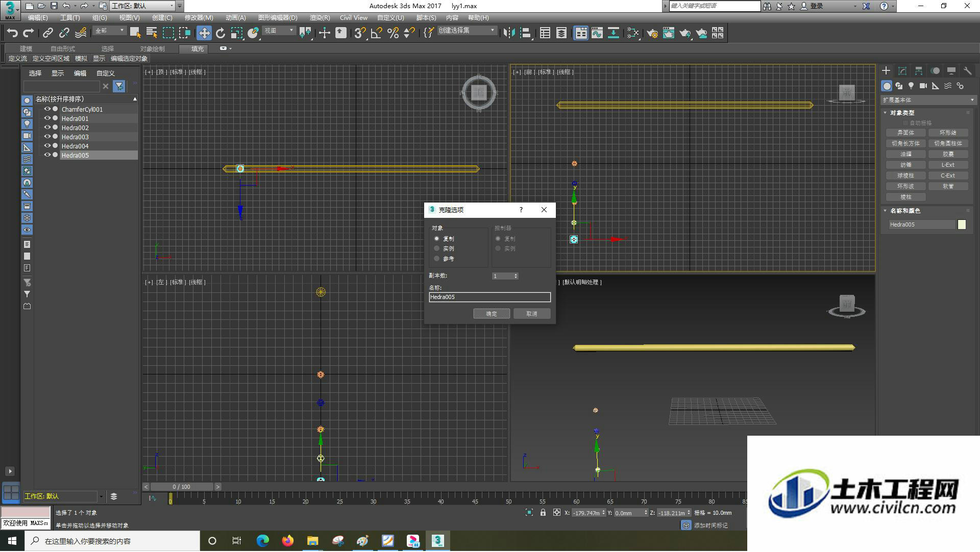Confirm clone with 确定 button
The height and width of the screenshot is (552, 980).
(492, 314)
